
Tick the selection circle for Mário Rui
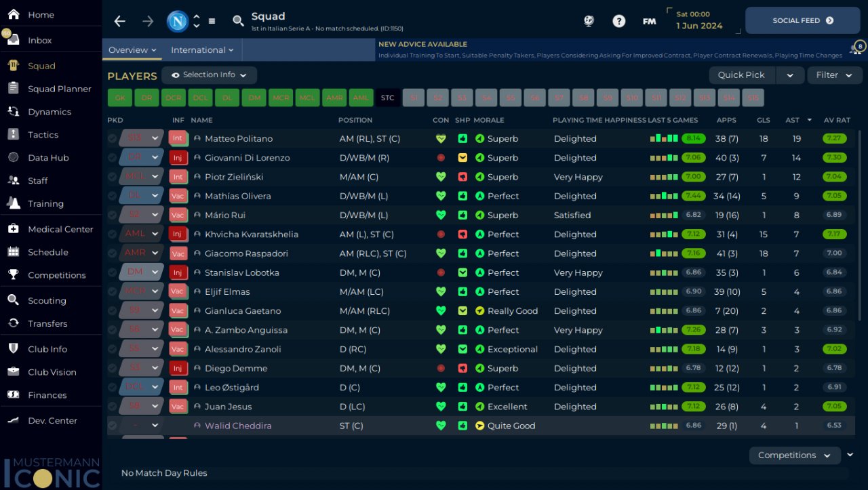112,215
